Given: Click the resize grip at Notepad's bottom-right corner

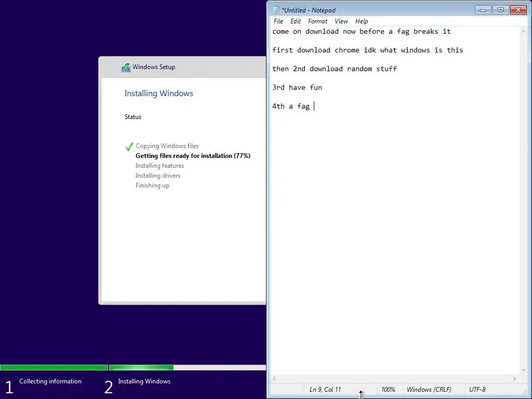Looking at the screenshot, I should coord(525,393).
